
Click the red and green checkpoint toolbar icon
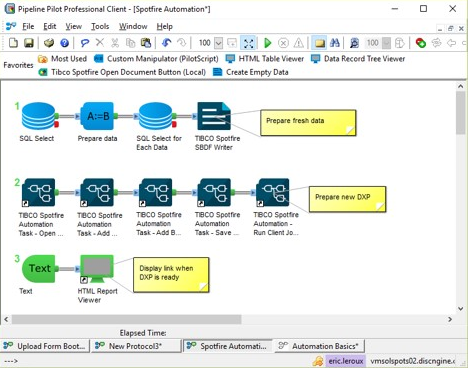click(x=421, y=43)
